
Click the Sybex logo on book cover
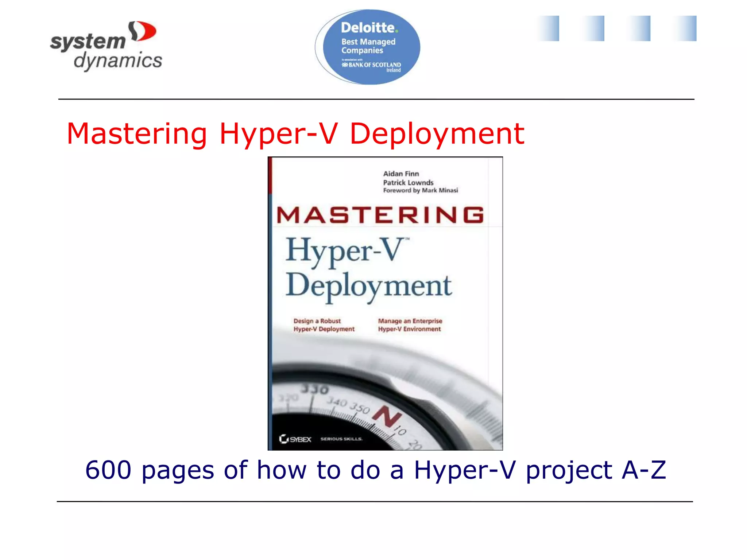295,439
